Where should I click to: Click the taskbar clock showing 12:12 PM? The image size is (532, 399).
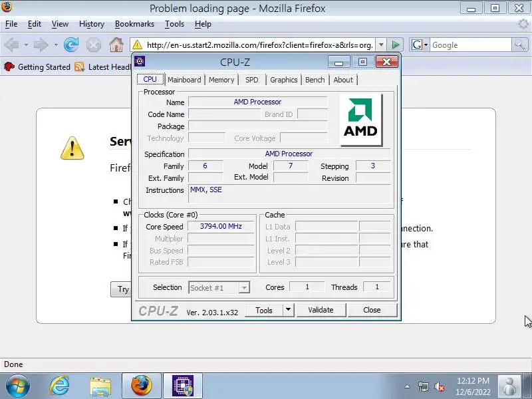click(473, 386)
